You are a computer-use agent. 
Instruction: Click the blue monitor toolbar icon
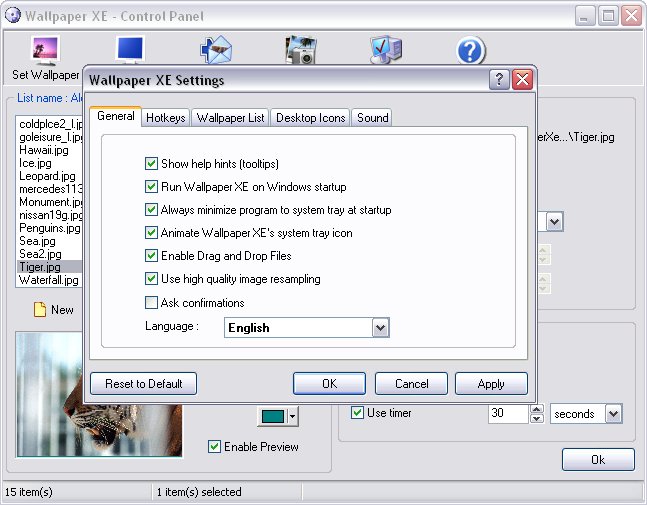(130, 50)
